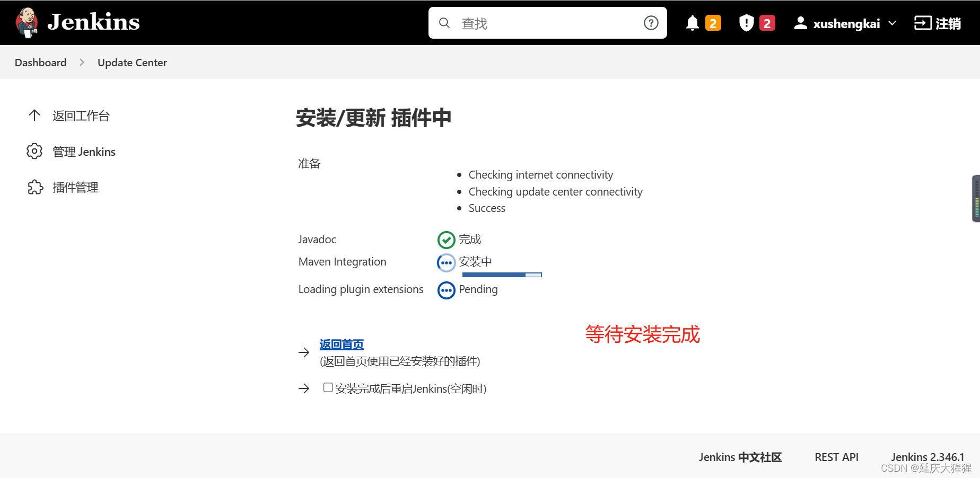This screenshot has width=980, height=478.
Task: Open 插件管理 via the plugin icon
Action: click(34, 187)
